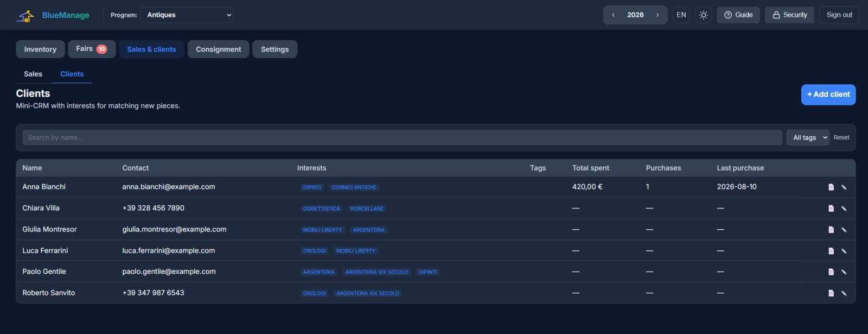Click the 420,00 € total spent value
868x334 pixels.
pyautogui.click(x=588, y=187)
